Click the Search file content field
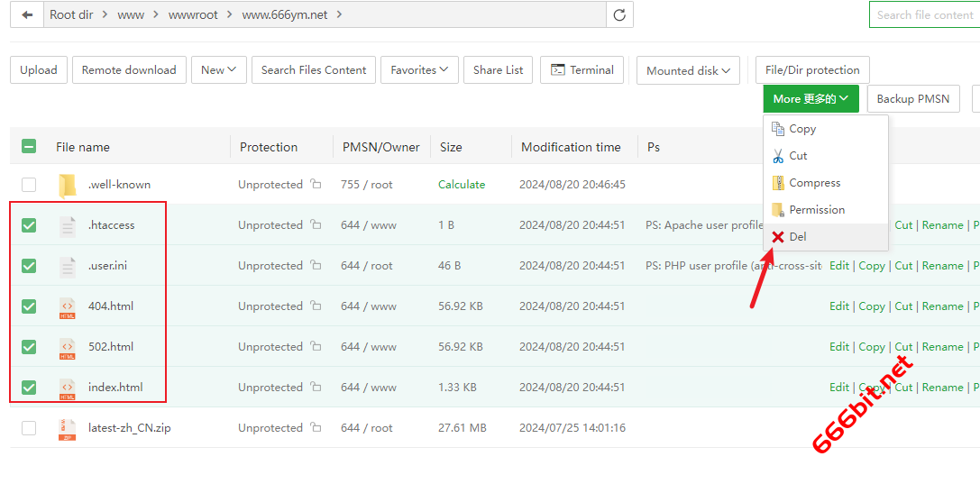 924,14
